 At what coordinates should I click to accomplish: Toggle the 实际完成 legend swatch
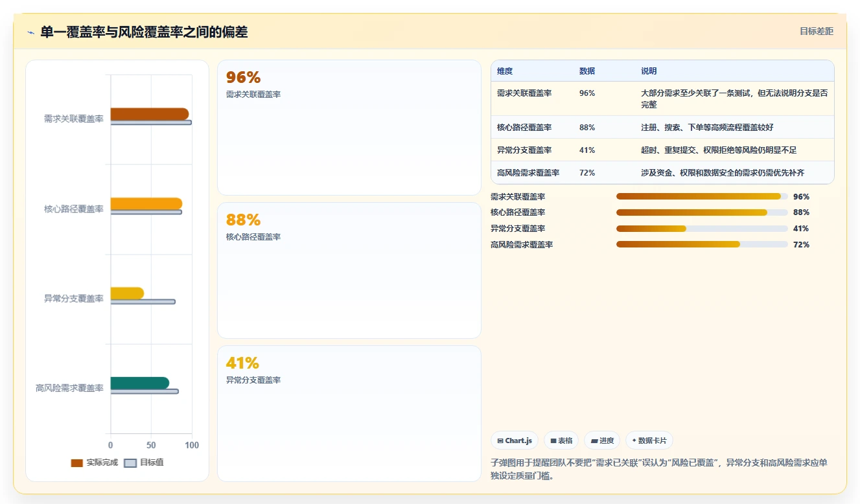(x=77, y=463)
